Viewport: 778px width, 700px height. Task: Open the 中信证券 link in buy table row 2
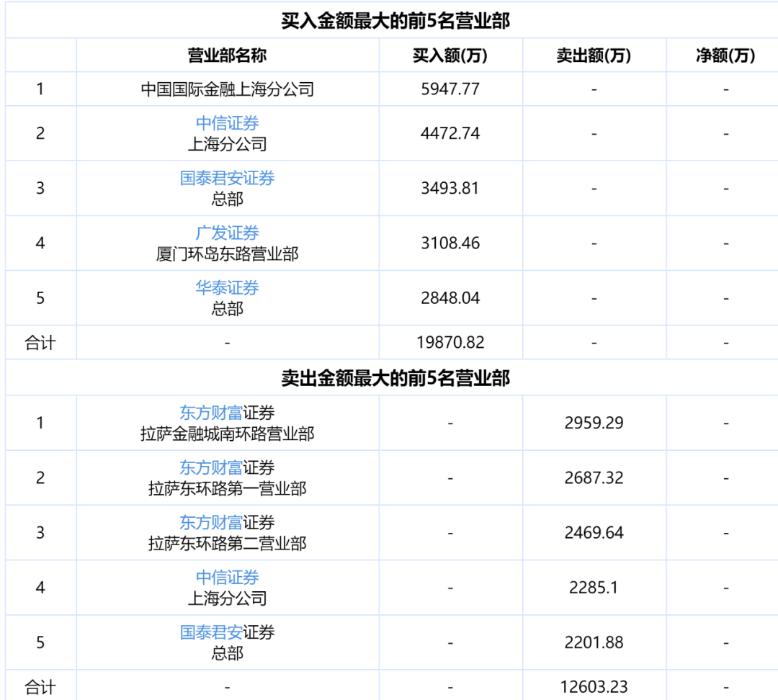(227, 123)
